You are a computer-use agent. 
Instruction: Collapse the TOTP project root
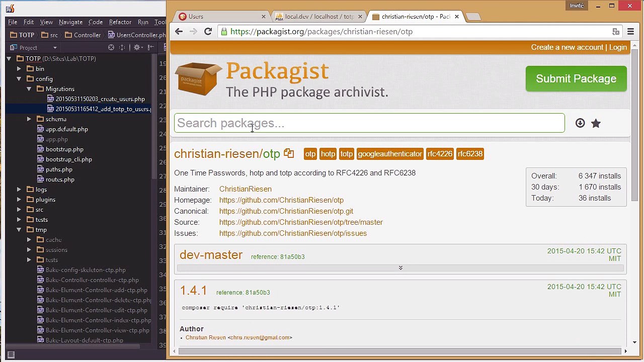pyautogui.click(x=9, y=59)
